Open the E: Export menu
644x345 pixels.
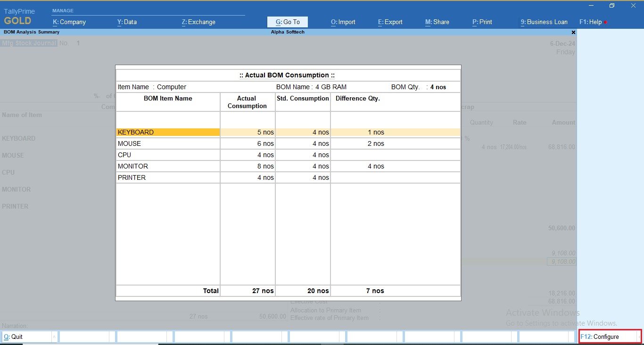click(x=390, y=22)
